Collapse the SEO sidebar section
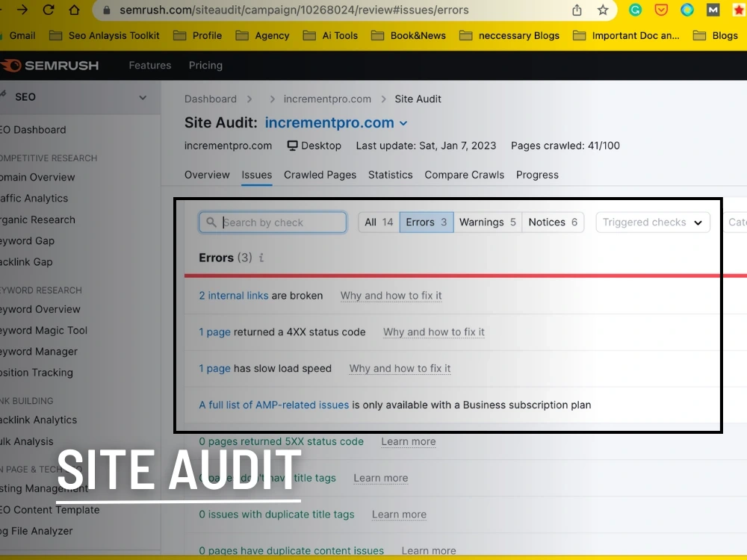Screen dimensions: 747x560 143,97
